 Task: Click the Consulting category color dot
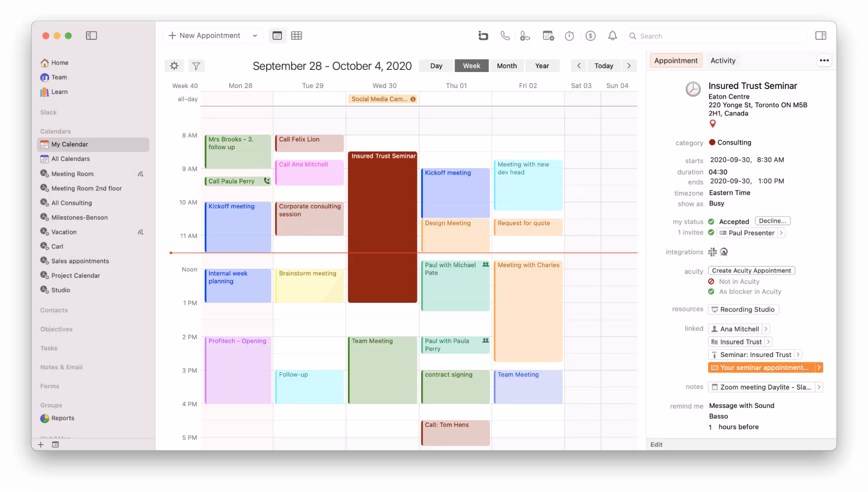712,142
